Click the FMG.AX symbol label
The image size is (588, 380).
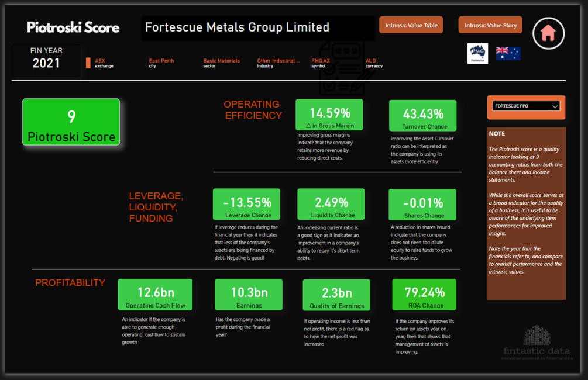[321, 63]
